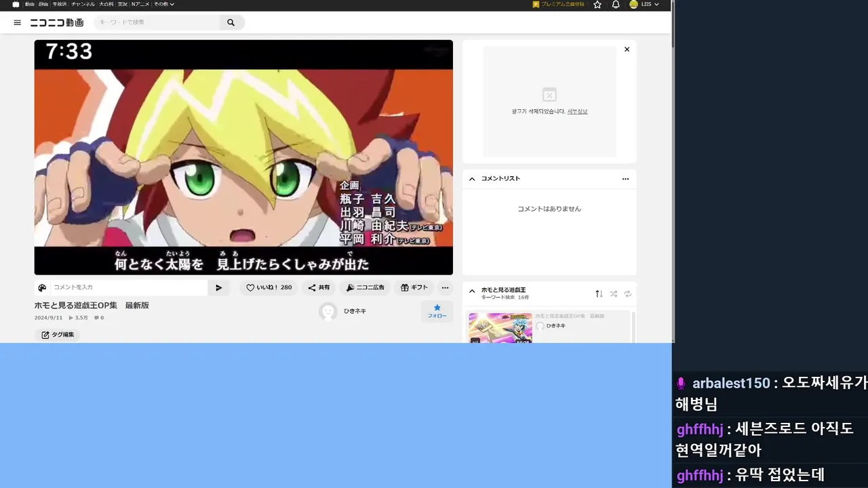Image resolution: width=868 pixels, height=488 pixels.
Task: Click the playlist panel scrollbar
Action: (633, 327)
